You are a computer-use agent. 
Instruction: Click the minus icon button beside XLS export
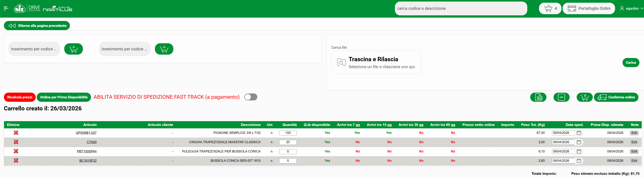coord(561,97)
